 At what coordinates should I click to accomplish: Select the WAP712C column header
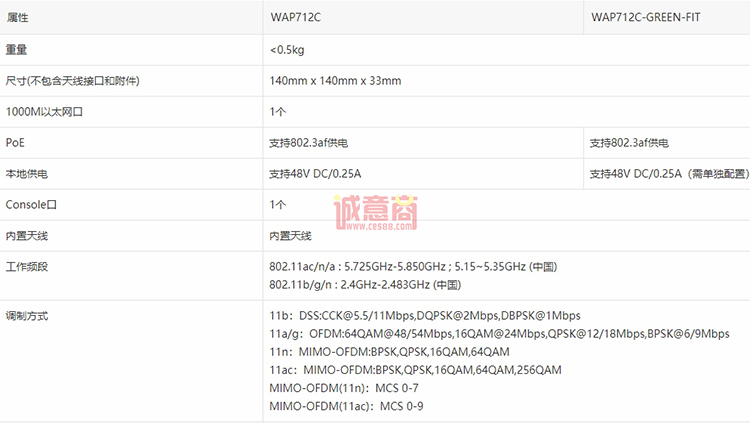pos(296,17)
